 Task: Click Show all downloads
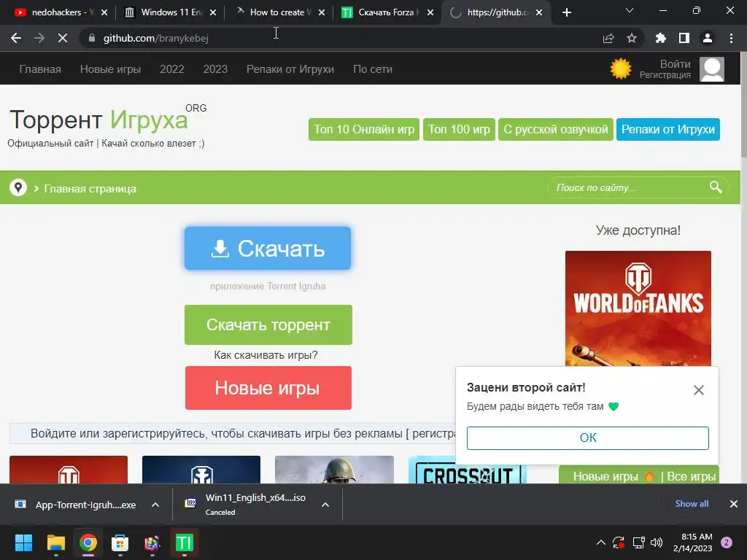[692, 504]
